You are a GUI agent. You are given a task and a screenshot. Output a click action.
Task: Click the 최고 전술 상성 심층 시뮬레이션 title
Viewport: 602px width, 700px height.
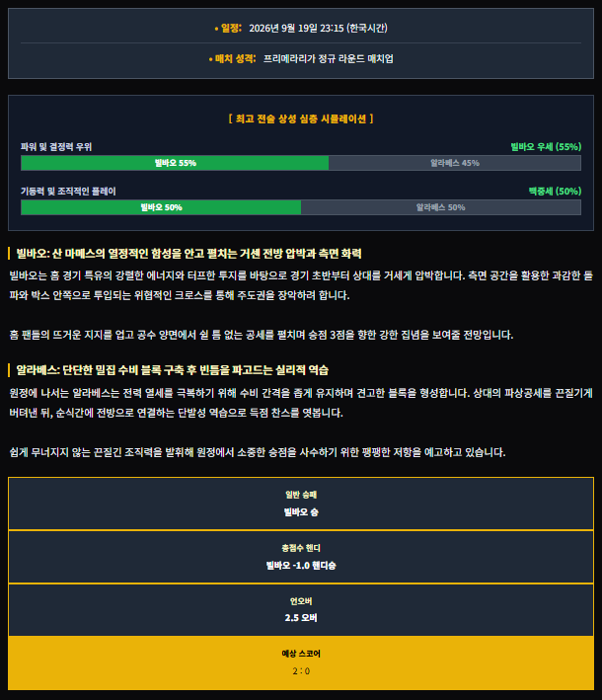301,118
